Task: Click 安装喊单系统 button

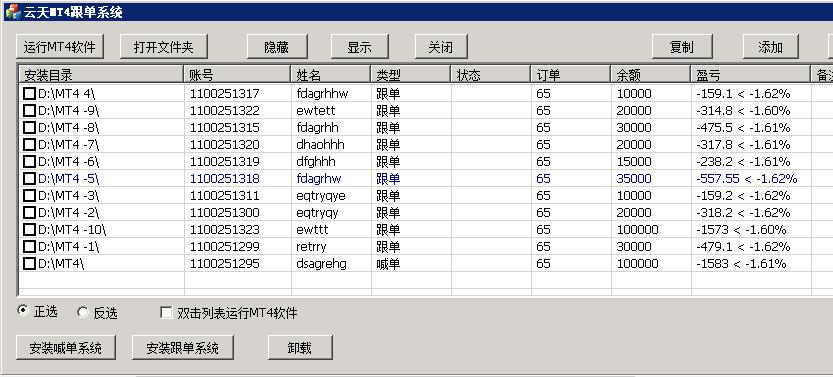Action: click(x=66, y=348)
